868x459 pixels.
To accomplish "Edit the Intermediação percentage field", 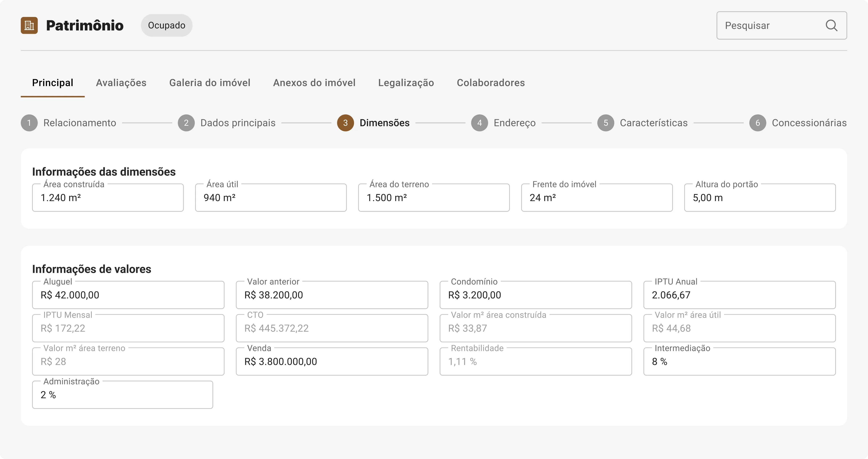I will [x=740, y=362].
